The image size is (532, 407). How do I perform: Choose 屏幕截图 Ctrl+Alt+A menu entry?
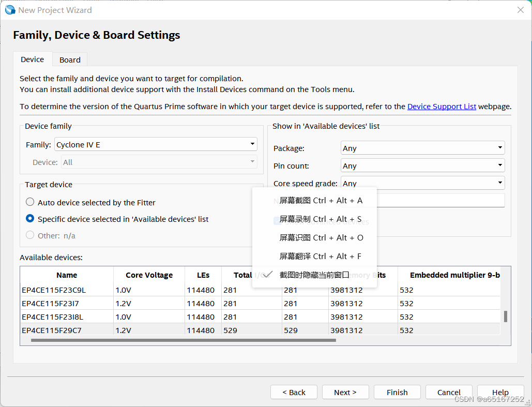[x=314, y=201]
